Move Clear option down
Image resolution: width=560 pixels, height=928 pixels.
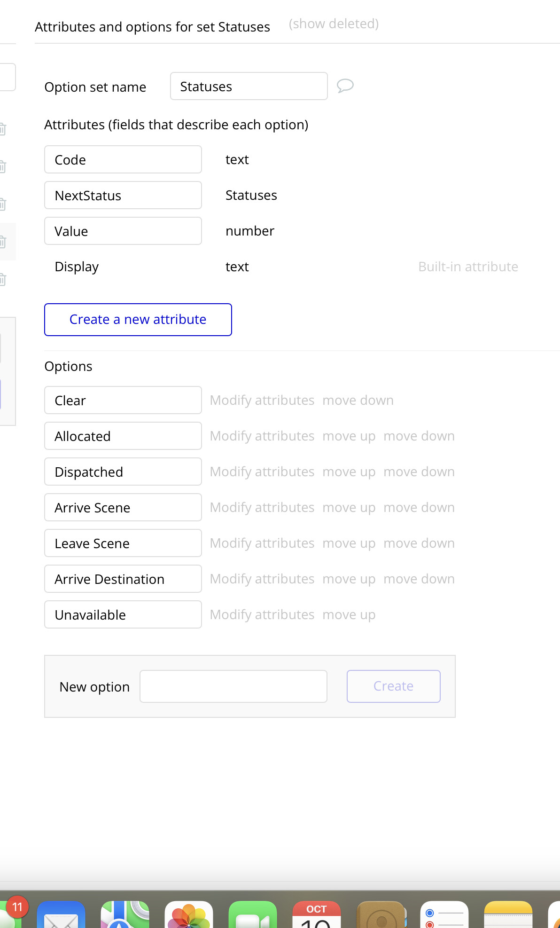coord(358,401)
